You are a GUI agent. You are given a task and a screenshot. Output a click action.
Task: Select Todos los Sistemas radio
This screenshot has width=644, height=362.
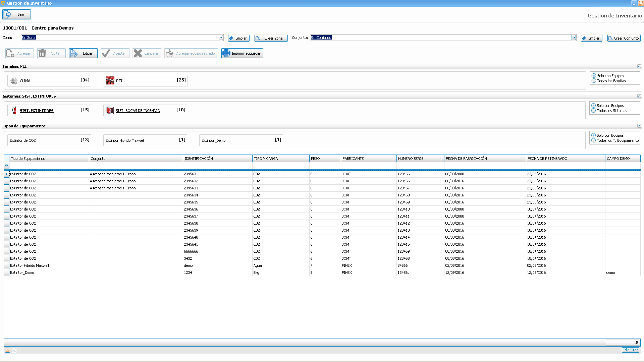coord(593,111)
